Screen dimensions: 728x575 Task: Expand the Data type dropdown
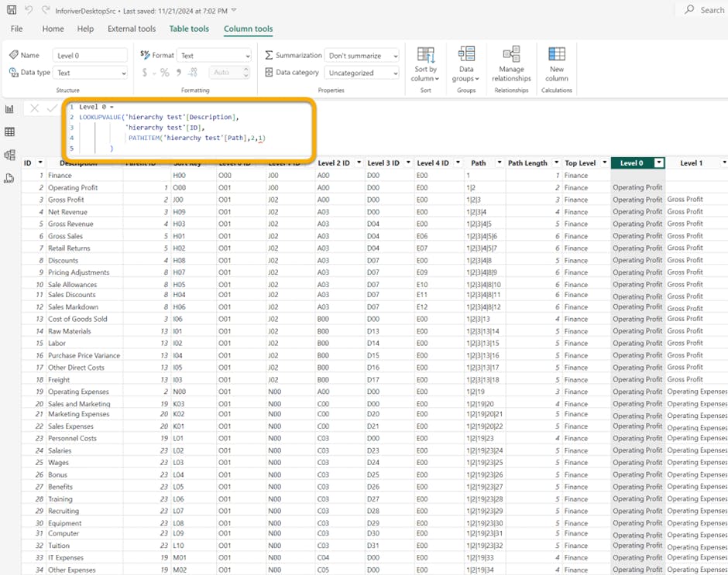tap(91, 73)
